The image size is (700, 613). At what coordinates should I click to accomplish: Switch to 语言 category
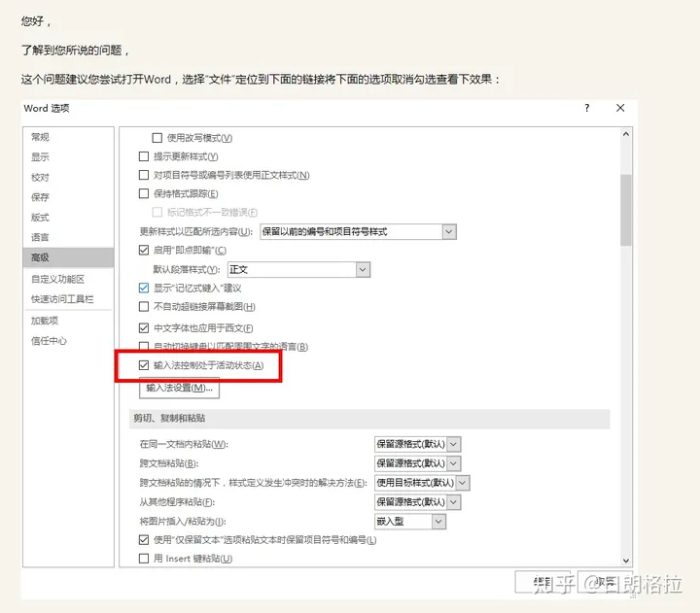point(69,237)
